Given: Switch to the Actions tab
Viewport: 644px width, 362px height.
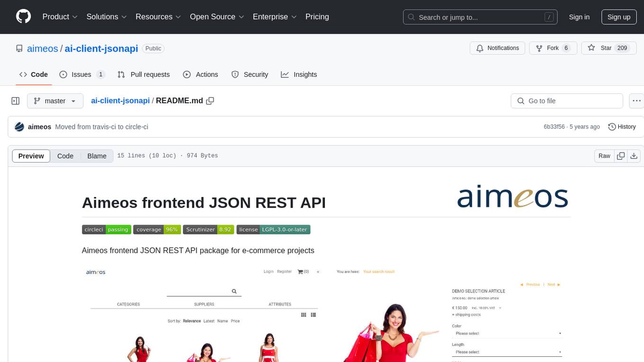Looking at the screenshot, I should click(x=200, y=74).
